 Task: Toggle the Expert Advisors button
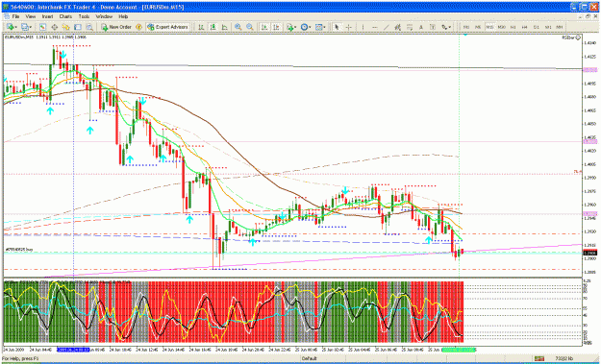167,27
